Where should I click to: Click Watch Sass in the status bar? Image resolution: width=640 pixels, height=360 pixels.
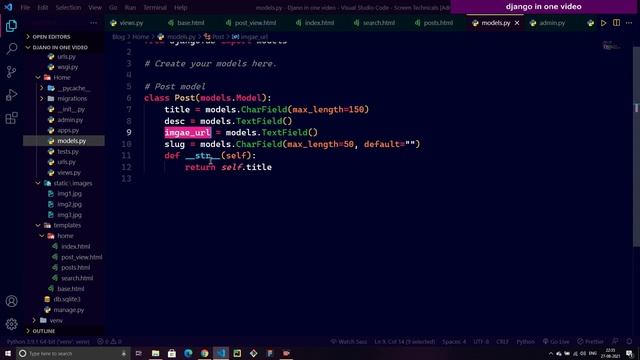pos(349,342)
